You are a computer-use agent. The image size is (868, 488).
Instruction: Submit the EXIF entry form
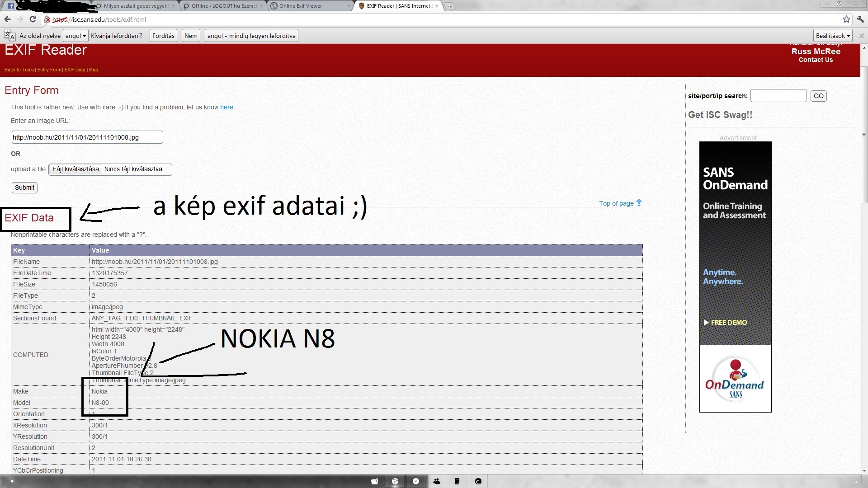[24, 188]
